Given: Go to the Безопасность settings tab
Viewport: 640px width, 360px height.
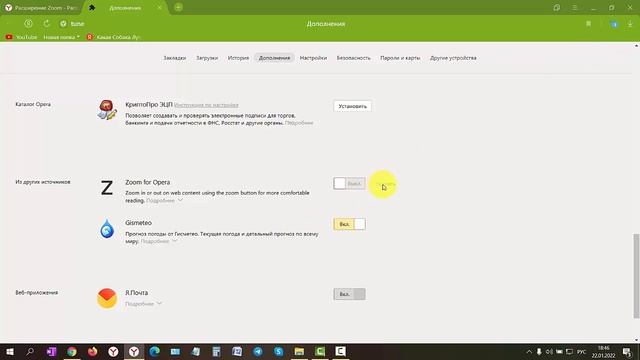Looking at the screenshot, I should coord(353,58).
